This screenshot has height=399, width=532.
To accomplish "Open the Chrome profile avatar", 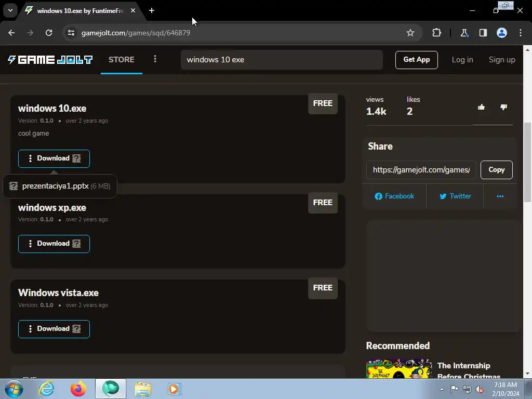I will coord(502,33).
